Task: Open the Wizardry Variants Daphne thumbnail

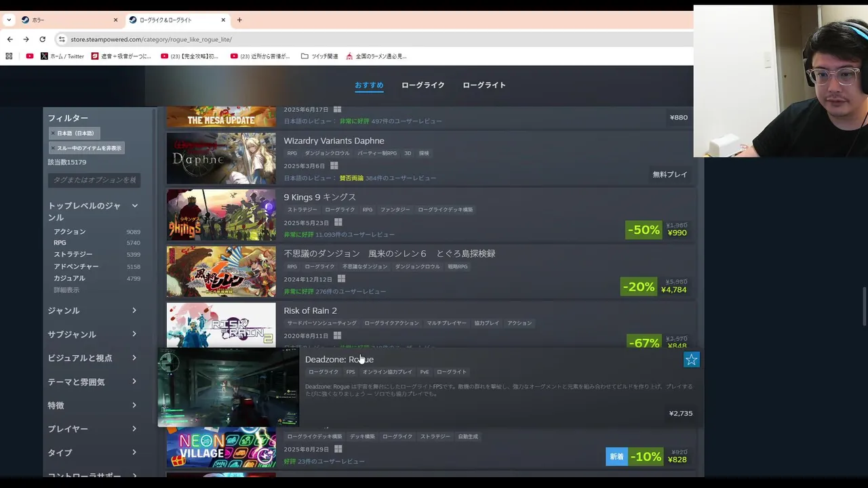Action: pyautogui.click(x=221, y=158)
